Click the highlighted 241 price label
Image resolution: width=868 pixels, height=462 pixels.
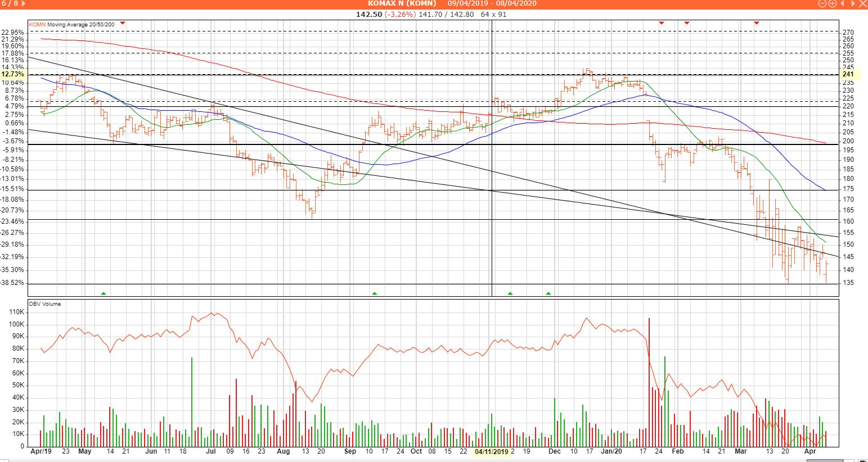point(848,74)
